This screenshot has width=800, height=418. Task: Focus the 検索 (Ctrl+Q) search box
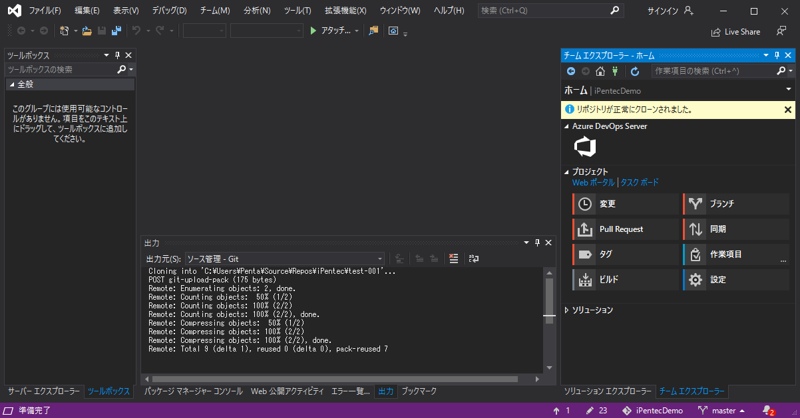coord(550,11)
